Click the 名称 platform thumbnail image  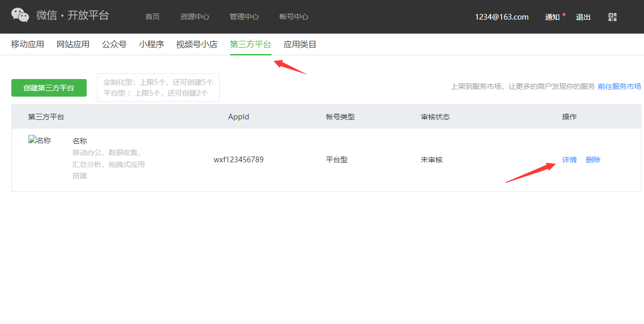(x=40, y=141)
